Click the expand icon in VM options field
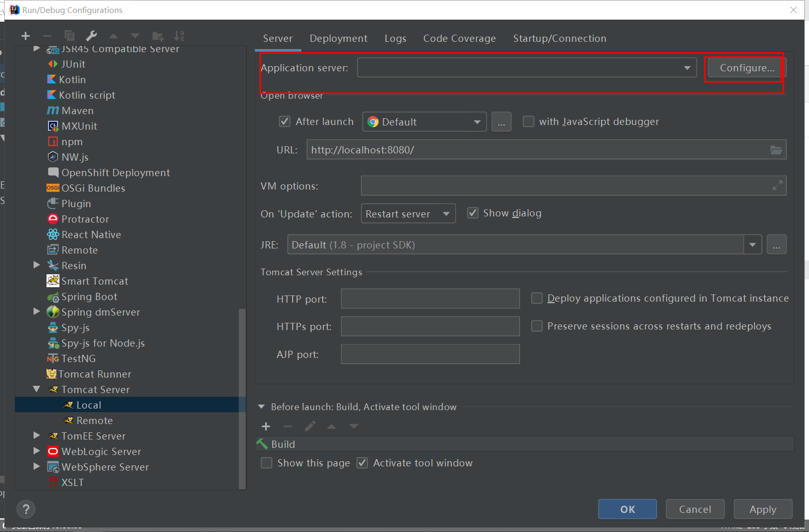This screenshot has height=532, width=809. point(777,185)
